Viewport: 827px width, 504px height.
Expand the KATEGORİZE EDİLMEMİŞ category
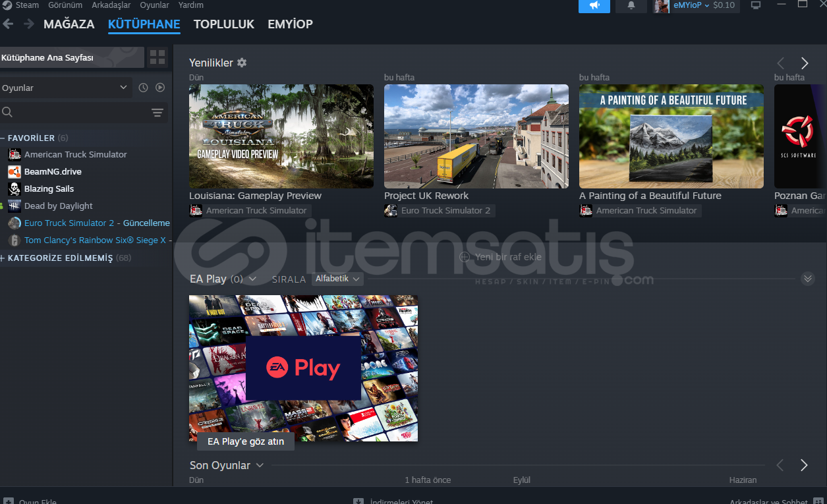coord(3,258)
